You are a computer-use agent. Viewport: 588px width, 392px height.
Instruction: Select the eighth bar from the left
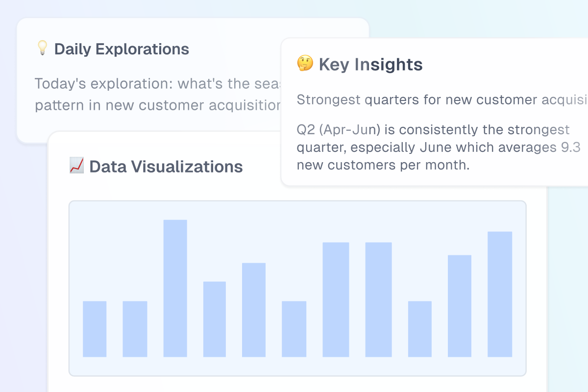point(378,299)
